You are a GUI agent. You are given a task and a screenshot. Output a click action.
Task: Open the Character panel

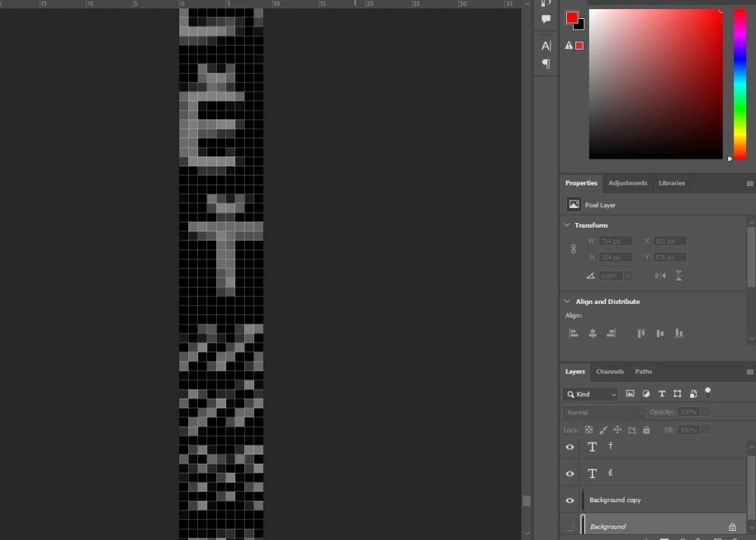pos(546,45)
